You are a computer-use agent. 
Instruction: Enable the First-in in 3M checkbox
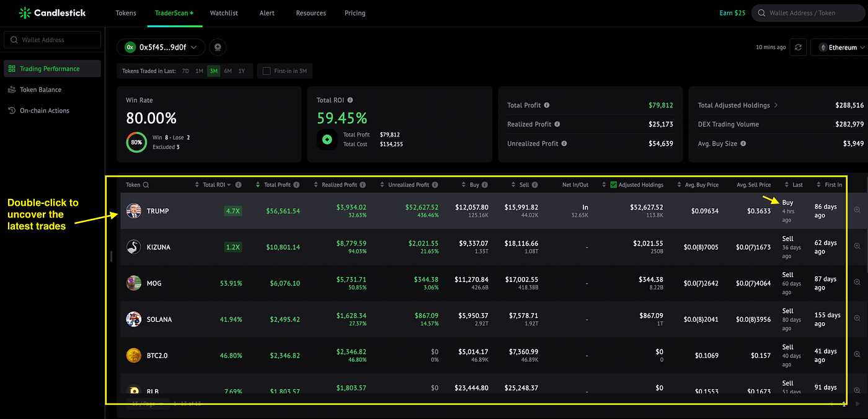tap(267, 71)
